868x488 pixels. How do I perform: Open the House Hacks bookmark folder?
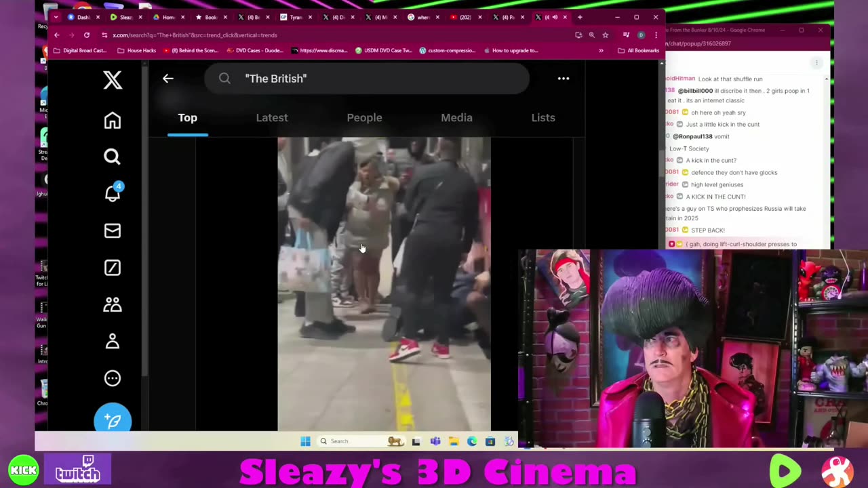[138, 50]
